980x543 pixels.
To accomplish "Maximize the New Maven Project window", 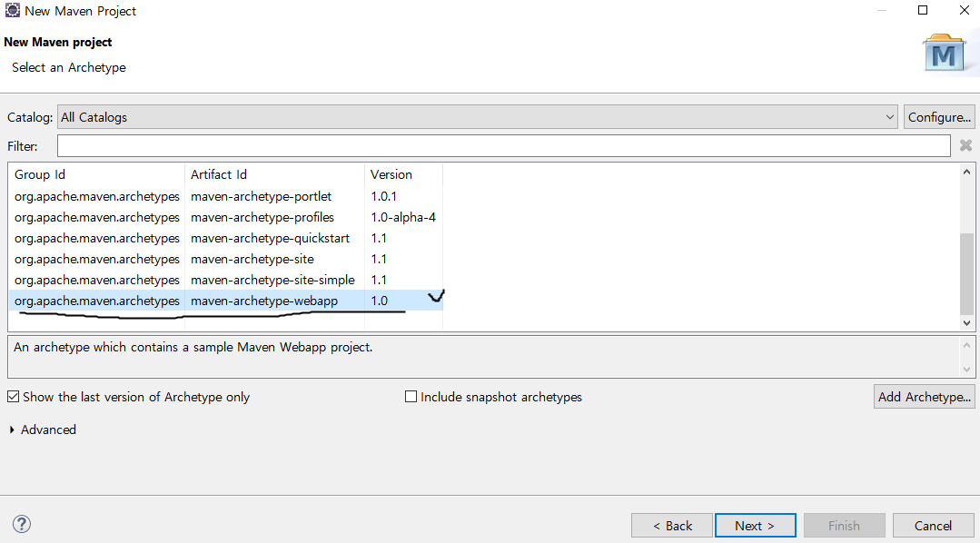I will (923, 10).
